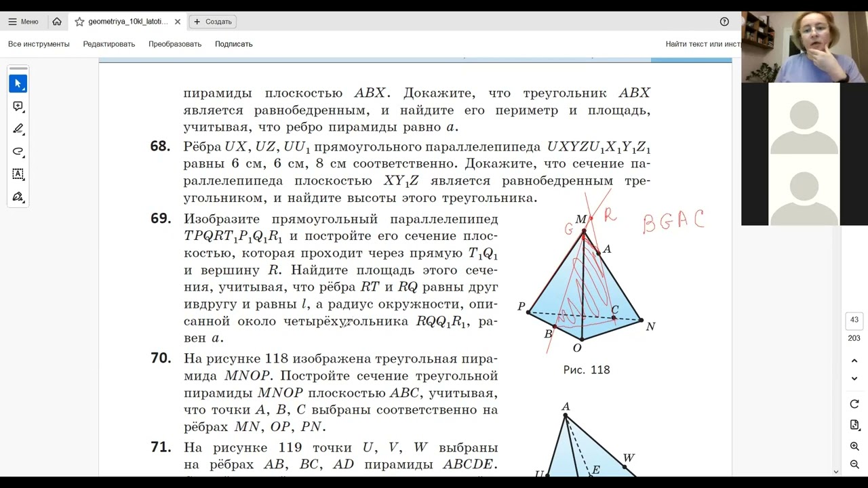Switch to the geometriya_10kl_latoti tab
Image resolution: width=868 pixels, height=488 pixels.
point(128,22)
